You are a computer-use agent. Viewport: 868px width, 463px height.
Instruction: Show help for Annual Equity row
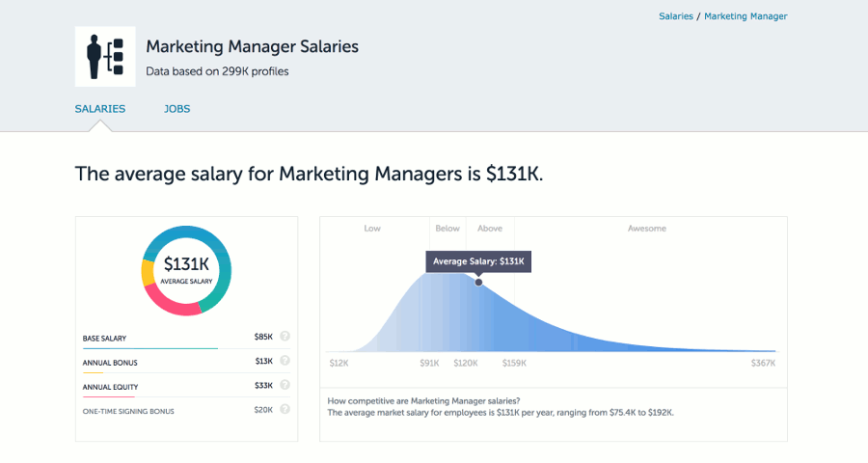click(285, 387)
